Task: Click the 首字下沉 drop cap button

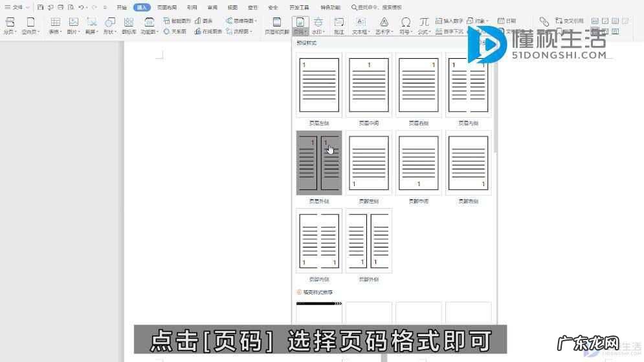Action: (x=449, y=31)
